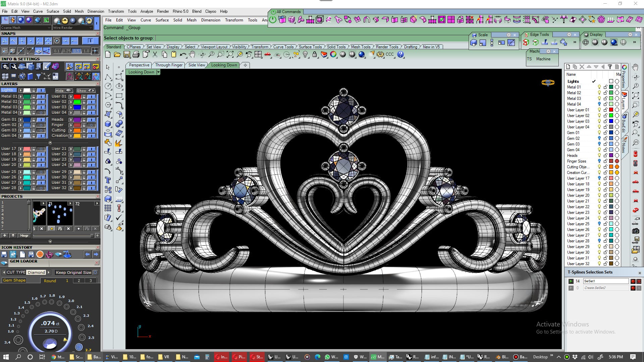
Task: Click the green power icon in All Commands
Action: click(x=273, y=20)
